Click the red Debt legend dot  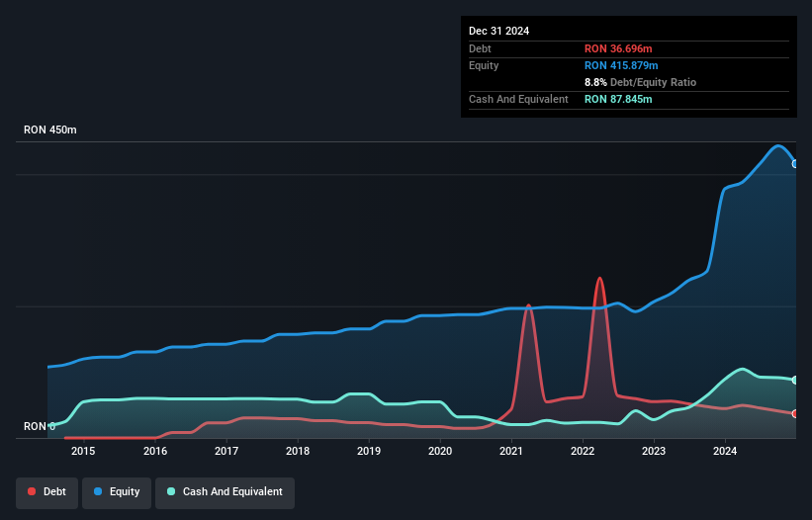[x=32, y=491]
